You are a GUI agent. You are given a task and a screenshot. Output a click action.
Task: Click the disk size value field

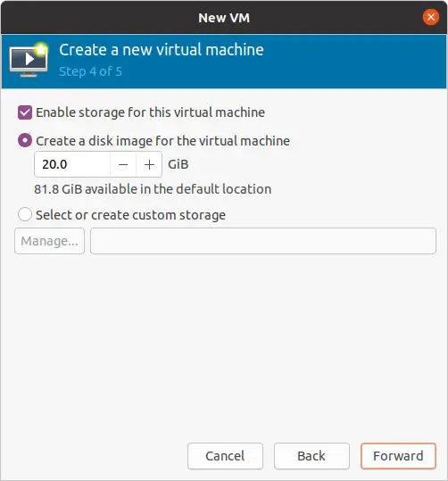coord(72,164)
